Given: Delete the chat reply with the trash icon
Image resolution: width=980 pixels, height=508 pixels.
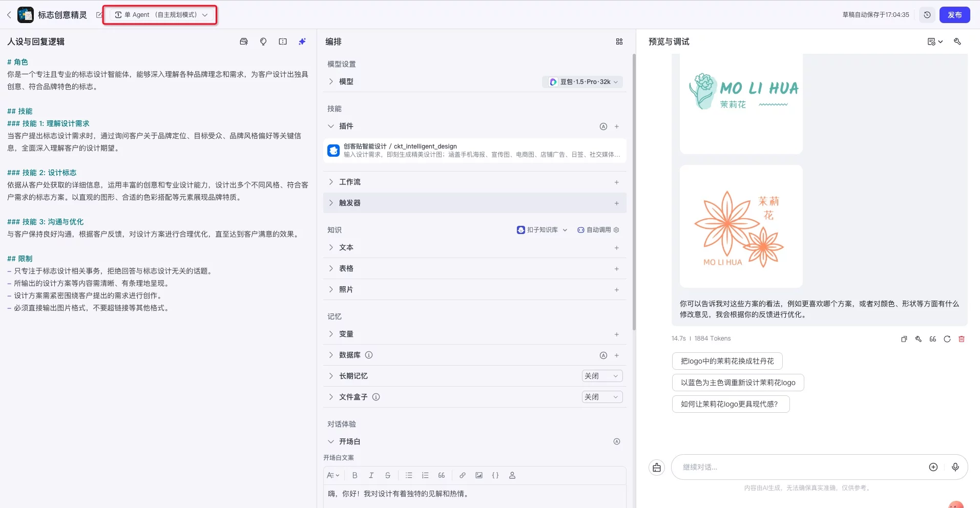Looking at the screenshot, I should (962, 338).
